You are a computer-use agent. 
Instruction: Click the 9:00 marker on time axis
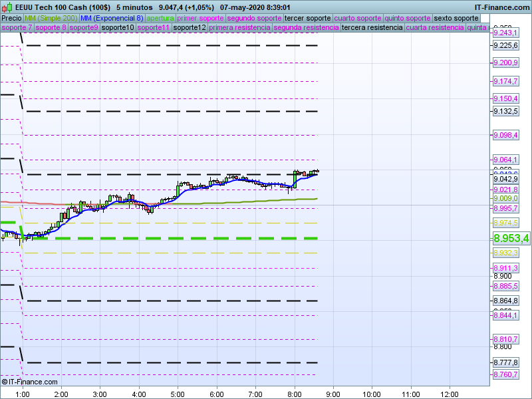tap(332, 394)
